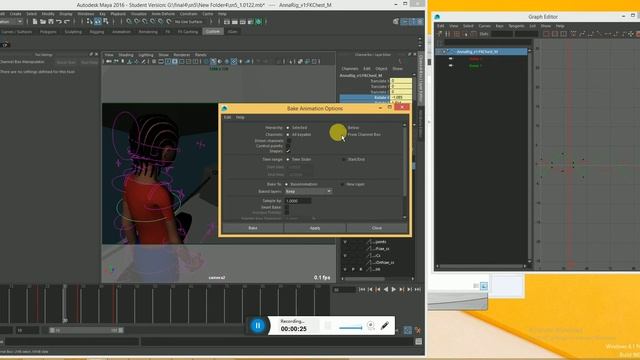Select Channels 'All keyable' radio button
Viewport: 640px width, 360px height.
[x=288, y=134]
